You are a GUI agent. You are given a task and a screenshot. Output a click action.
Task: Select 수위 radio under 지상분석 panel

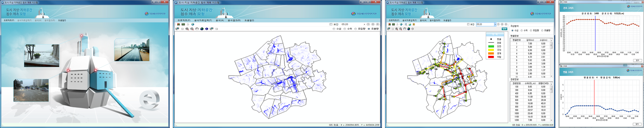coord(522,31)
